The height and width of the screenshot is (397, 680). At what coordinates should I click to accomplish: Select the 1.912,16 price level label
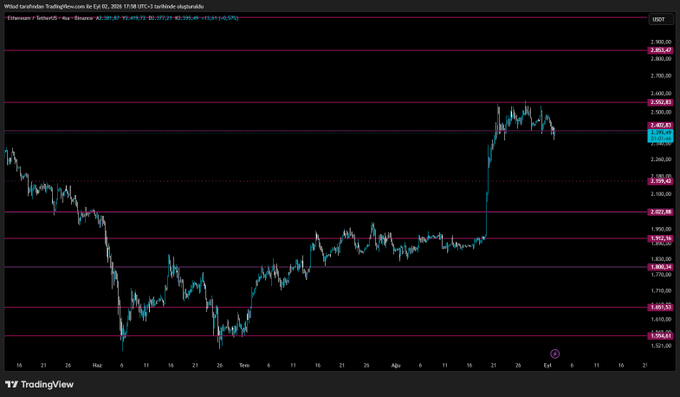661,239
